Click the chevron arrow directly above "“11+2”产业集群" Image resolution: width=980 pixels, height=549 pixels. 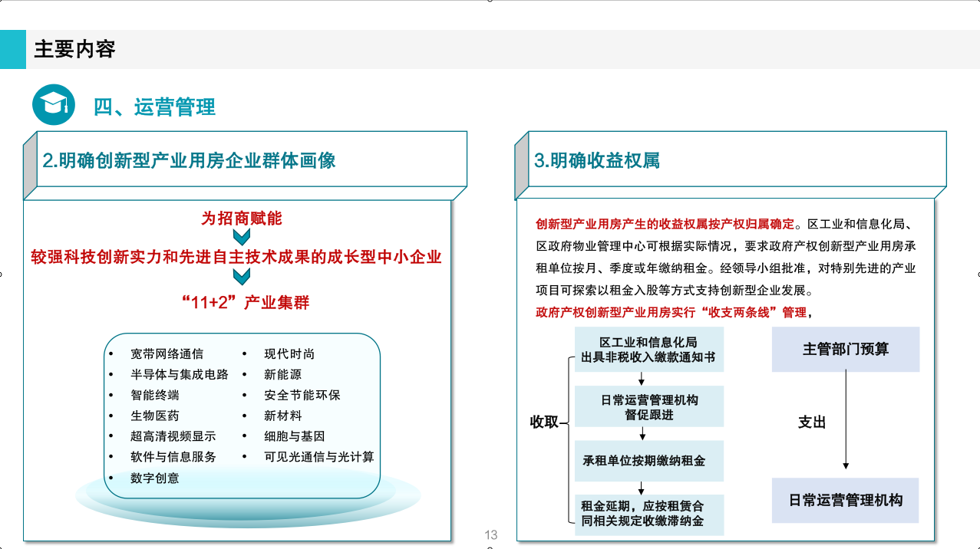coord(242,278)
